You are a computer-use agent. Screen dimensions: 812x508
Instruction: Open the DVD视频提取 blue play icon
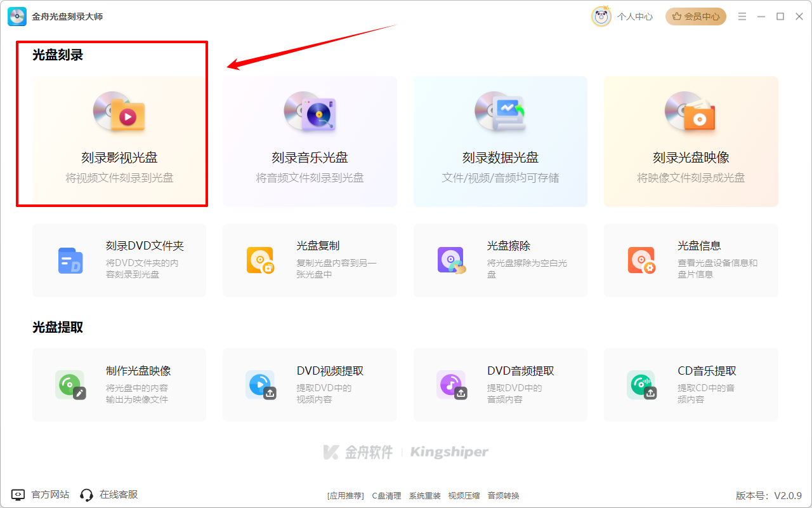261,385
